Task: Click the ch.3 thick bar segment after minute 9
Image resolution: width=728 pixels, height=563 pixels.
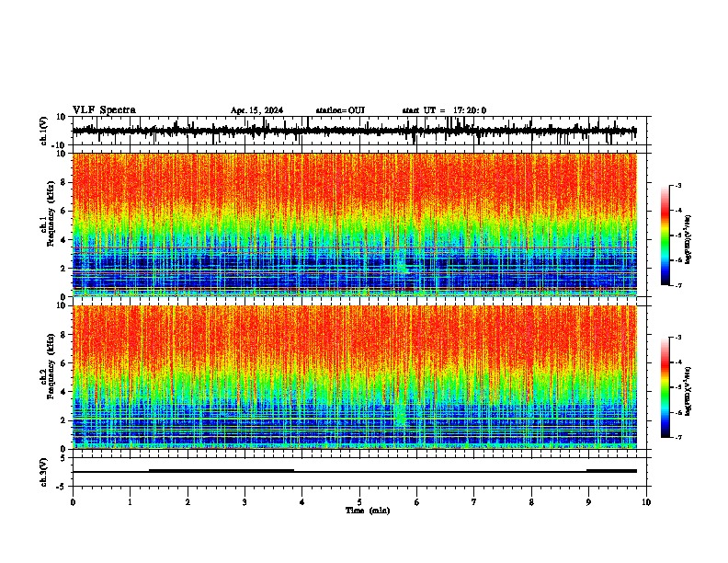Action: (611, 471)
